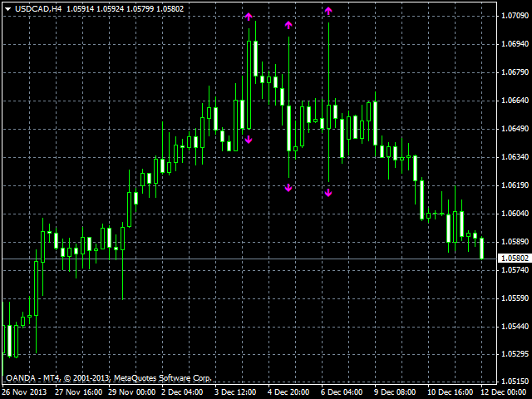Click the 1.06040 price scale label
Screen dimensions: 532x399
(x=515, y=214)
